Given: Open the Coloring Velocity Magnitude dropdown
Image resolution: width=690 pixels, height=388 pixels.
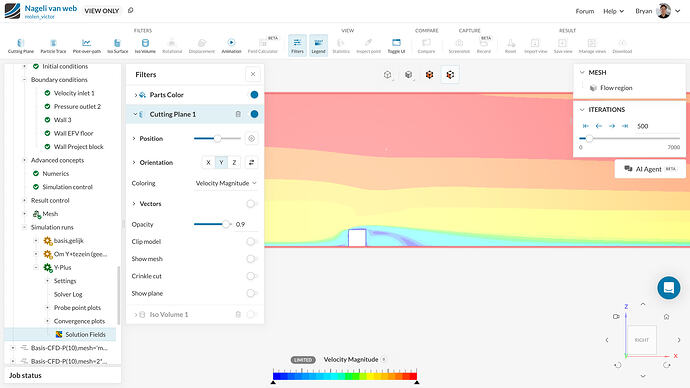Looking at the screenshot, I should point(226,183).
